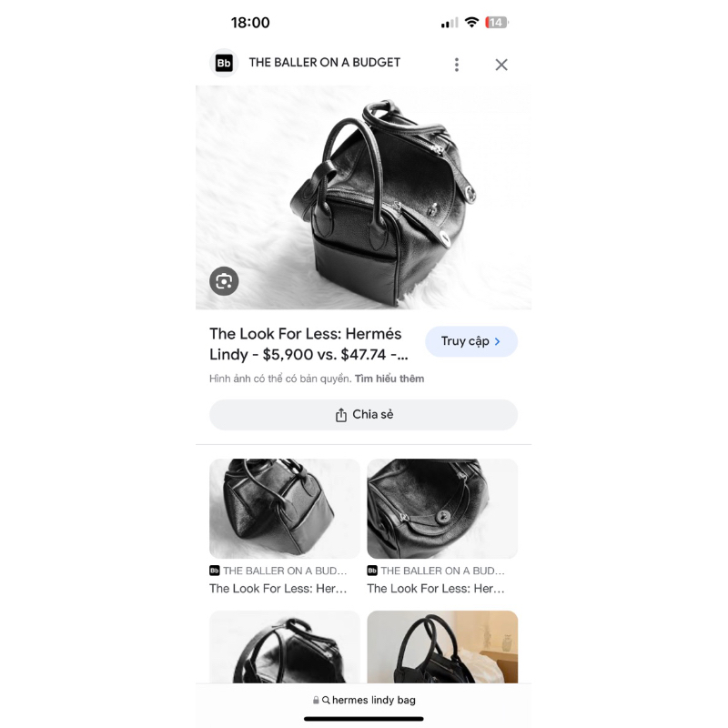
Task: Tap the Bb site logo in header
Action: [x=224, y=63]
